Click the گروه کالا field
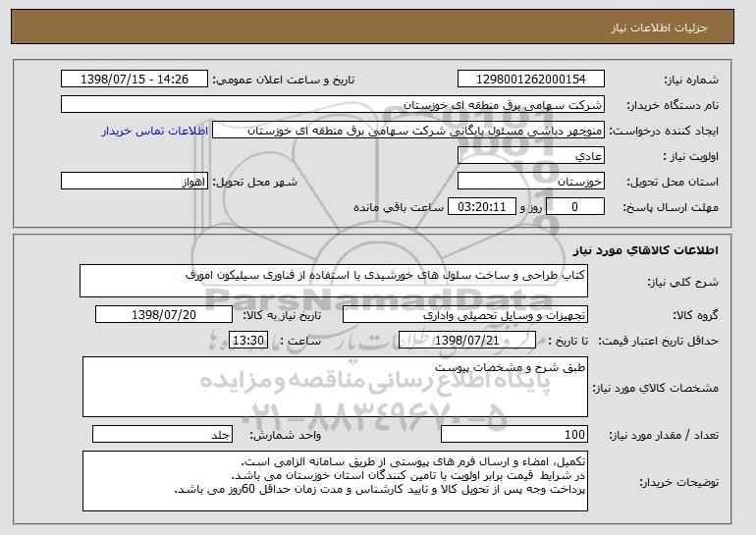This screenshot has height=535, width=756. pyautogui.click(x=465, y=315)
